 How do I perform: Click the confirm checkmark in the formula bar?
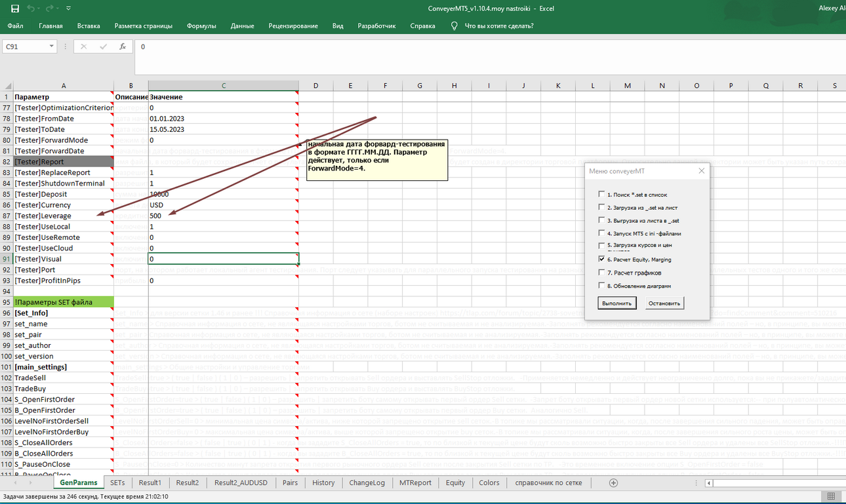click(x=103, y=47)
